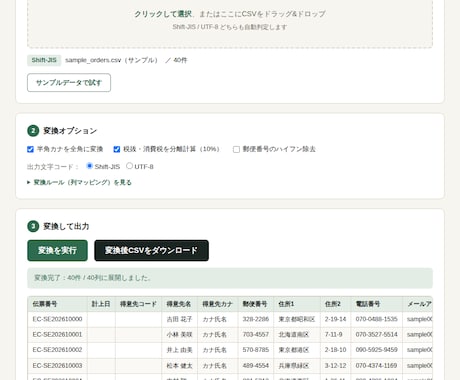Screen dimensions: 460x380
Task: Click the 得意先カナ column header
Action: (218, 304)
